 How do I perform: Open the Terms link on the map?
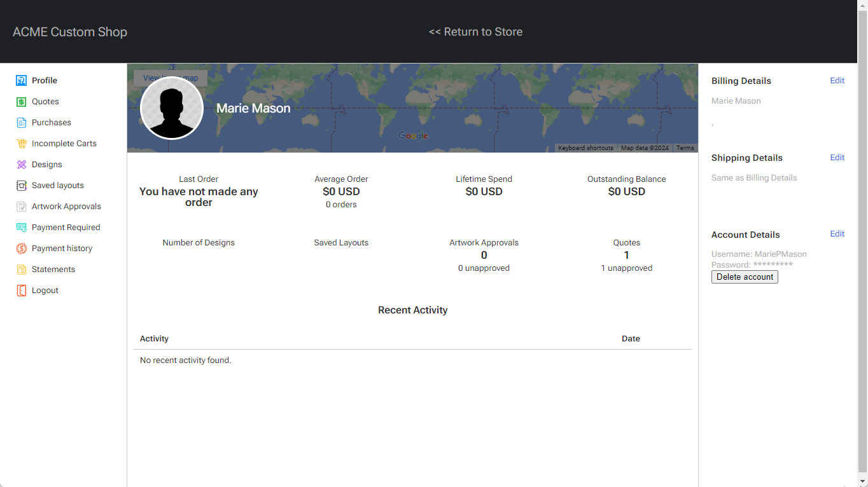pos(685,147)
